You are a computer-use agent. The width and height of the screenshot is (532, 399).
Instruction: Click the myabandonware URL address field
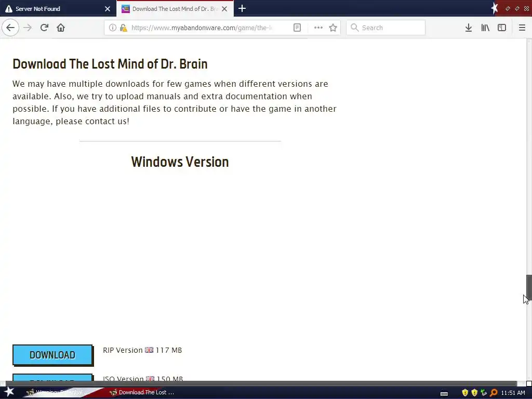202,28
